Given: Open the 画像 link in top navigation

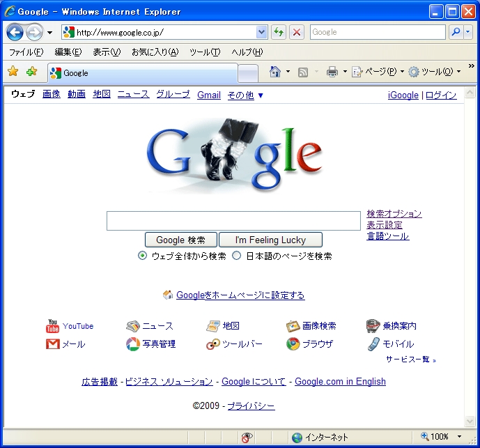Looking at the screenshot, I should (x=52, y=94).
